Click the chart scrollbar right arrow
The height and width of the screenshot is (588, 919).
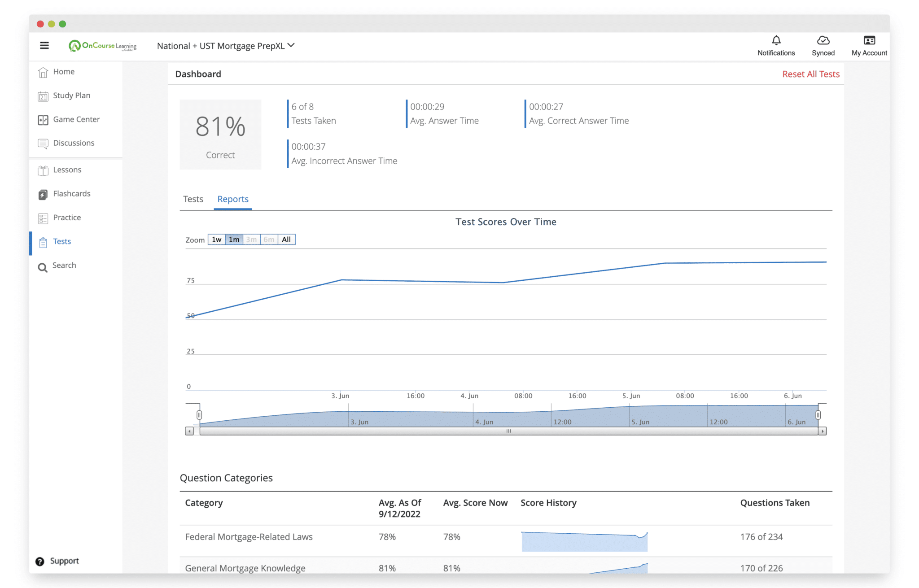822,431
